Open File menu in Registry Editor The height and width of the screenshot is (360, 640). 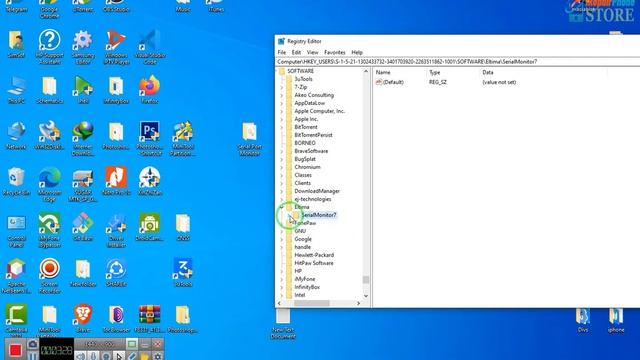point(282,52)
